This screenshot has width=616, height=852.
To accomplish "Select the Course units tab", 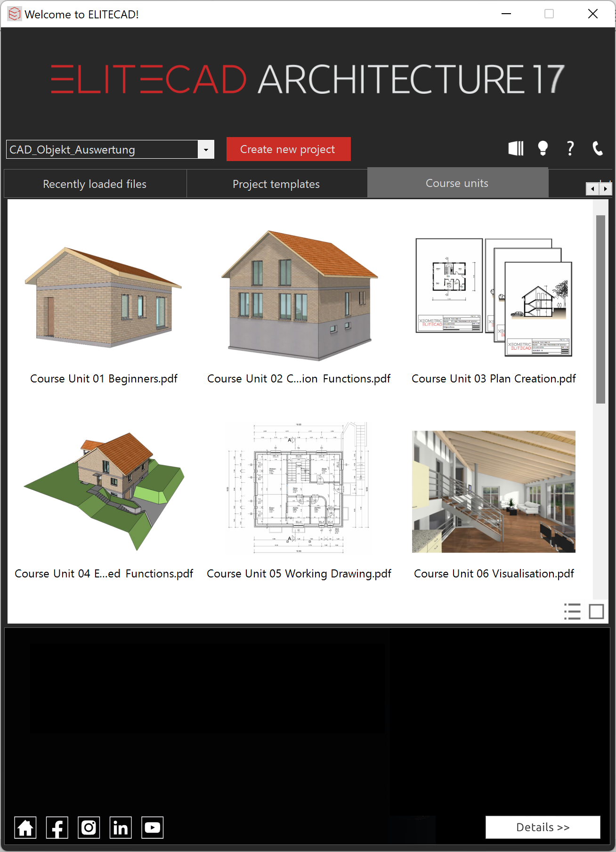I will click(457, 183).
